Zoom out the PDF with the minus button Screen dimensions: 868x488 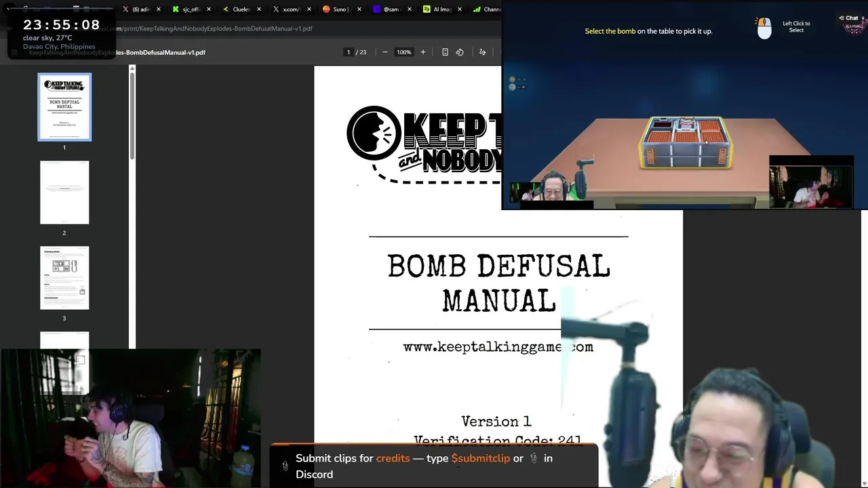(x=384, y=52)
